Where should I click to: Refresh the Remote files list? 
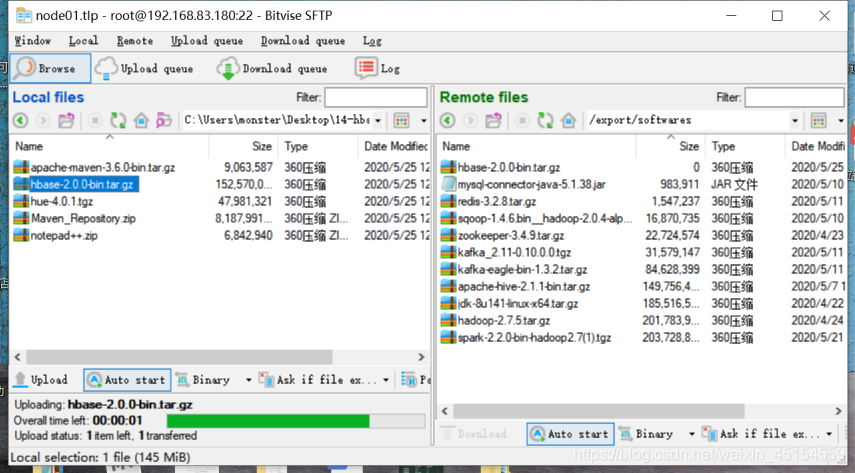point(545,120)
